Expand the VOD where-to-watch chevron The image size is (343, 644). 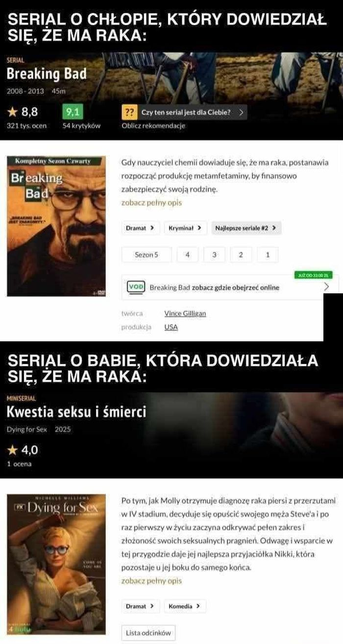coord(327,287)
